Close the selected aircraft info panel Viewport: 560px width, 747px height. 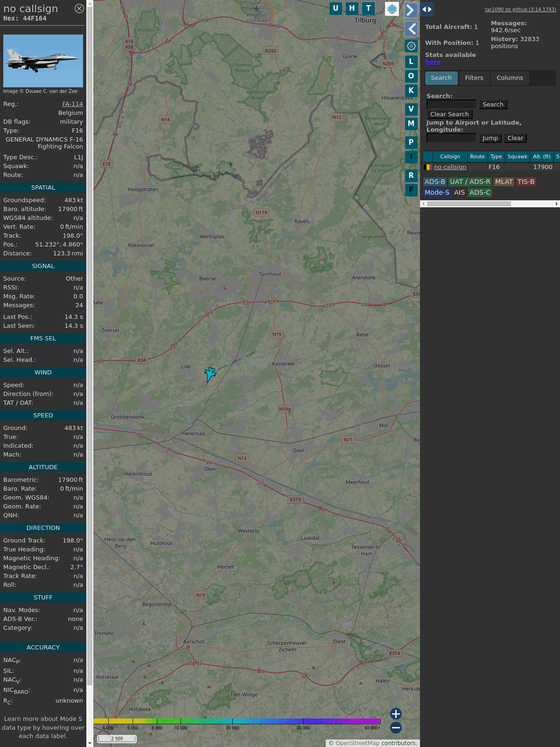pos(79,8)
